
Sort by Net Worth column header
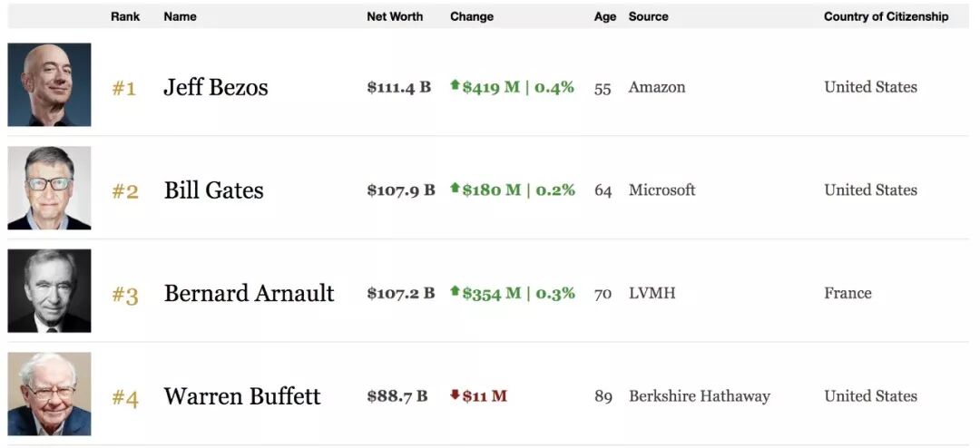(395, 16)
